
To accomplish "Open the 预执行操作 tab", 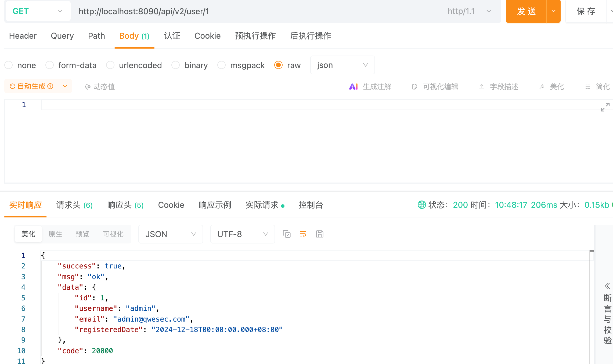I will (255, 36).
